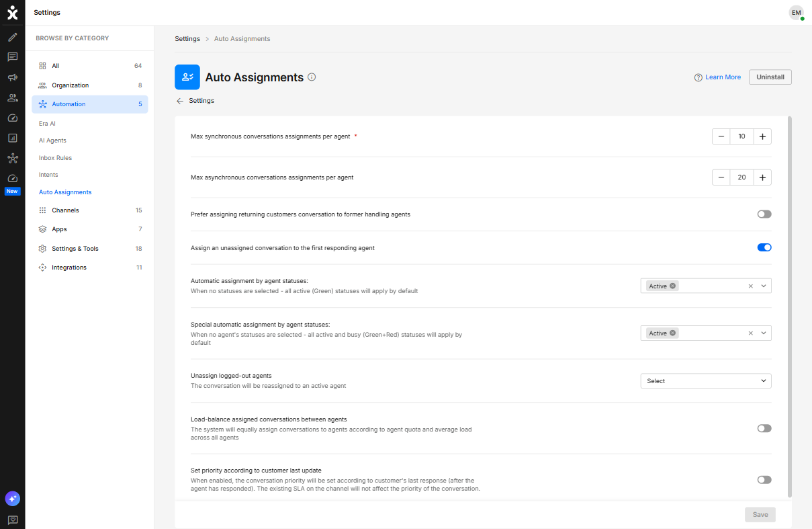This screenshot has width=812, height=529.
Task: Expand the Automatic assignment by agent statuses dropdown
Action: click(764, 286)
